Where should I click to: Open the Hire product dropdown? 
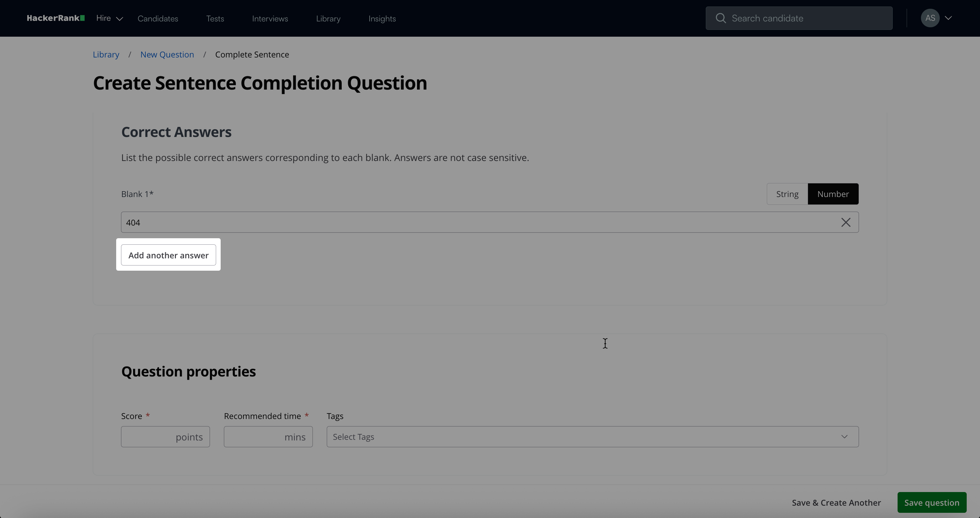(x=109, y=18)
